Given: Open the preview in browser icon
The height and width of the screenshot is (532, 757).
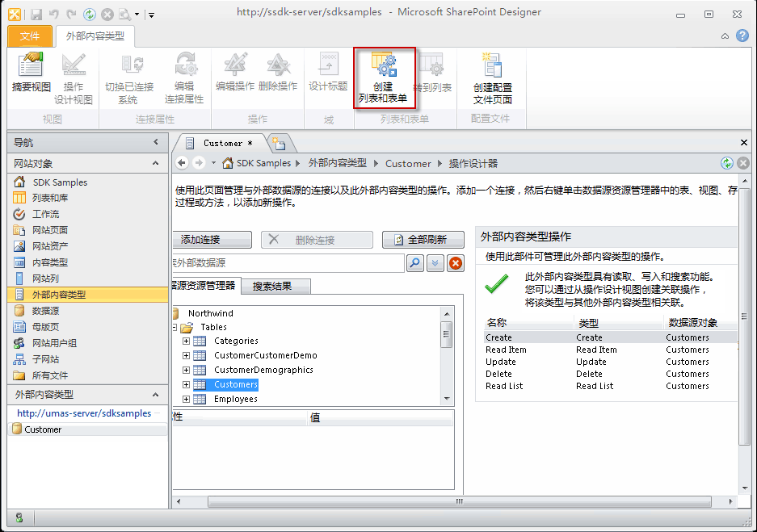Looking at the screenshot, I should [x=124, y=15].
